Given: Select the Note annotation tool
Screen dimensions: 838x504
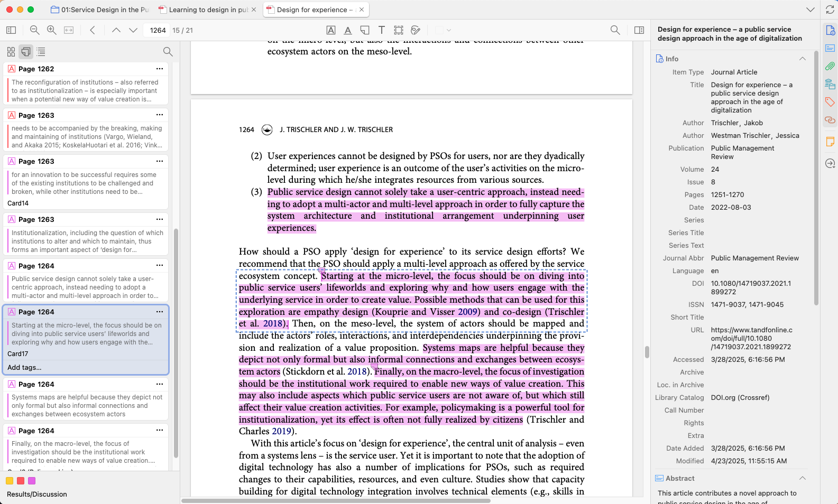Looking at the screenshot, I should point(365,30).
